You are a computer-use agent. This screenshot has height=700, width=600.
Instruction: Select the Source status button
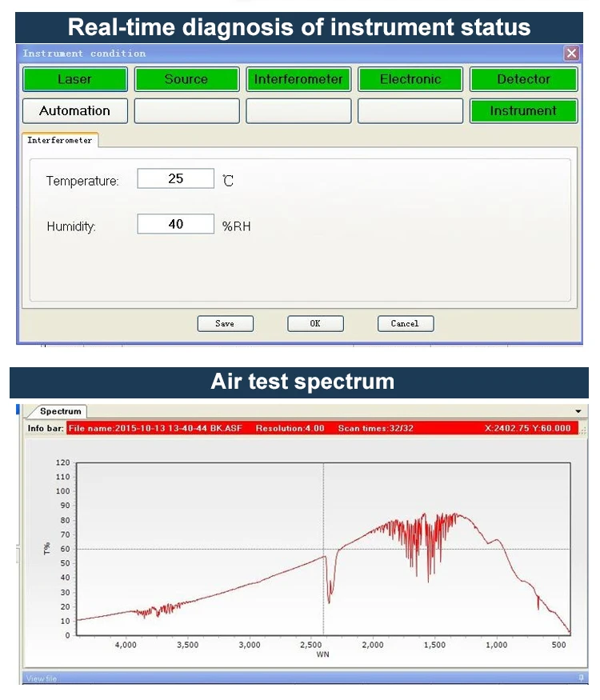pyautogui.click(x=186, y=79)
